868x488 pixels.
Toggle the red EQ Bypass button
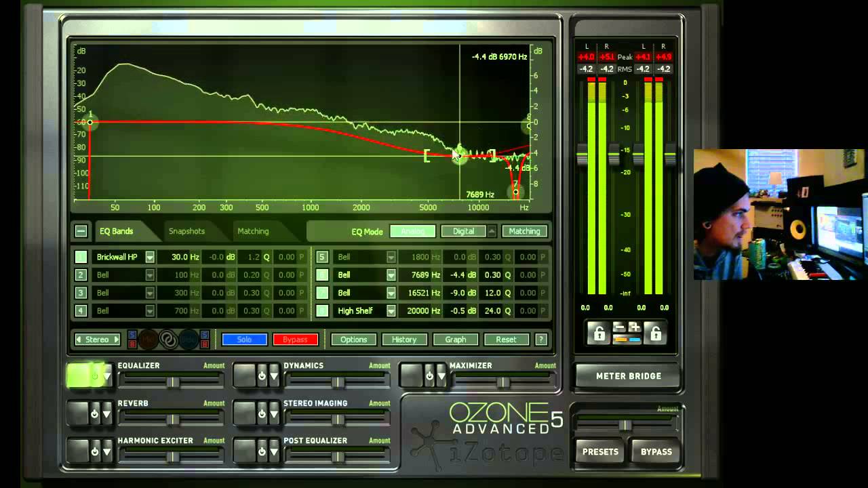click(295, 340)
